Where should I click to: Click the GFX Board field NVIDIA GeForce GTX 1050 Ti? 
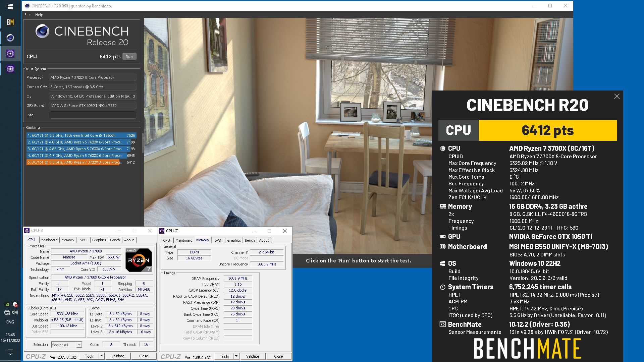click(x=93, y=106)
